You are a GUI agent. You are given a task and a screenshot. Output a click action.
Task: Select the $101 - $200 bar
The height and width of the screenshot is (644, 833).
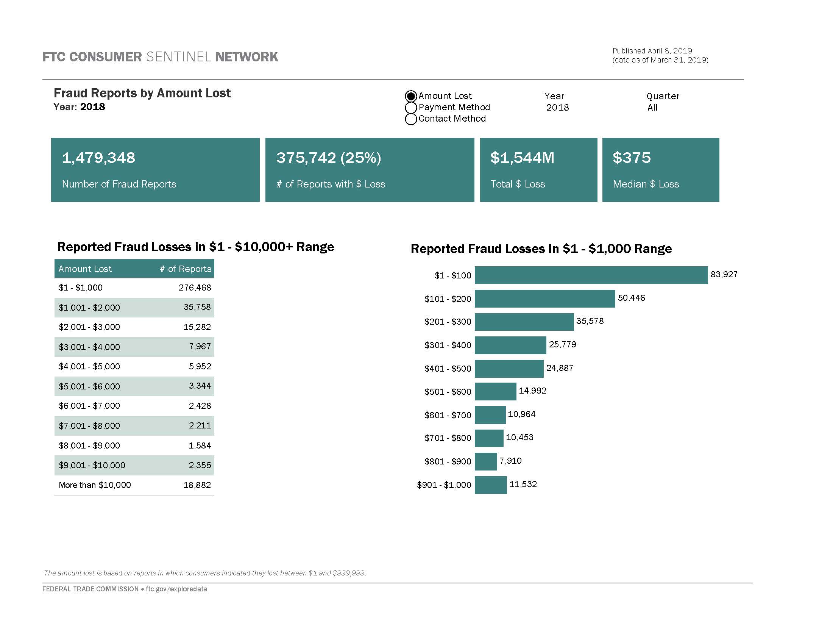tap(545, 299)
